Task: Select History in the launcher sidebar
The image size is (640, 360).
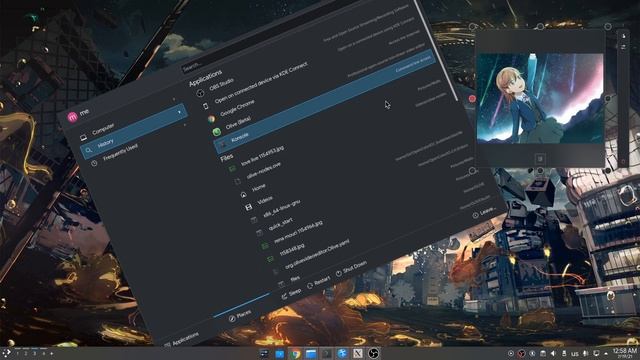Action: pyautogui.click(x=134, y=131)
